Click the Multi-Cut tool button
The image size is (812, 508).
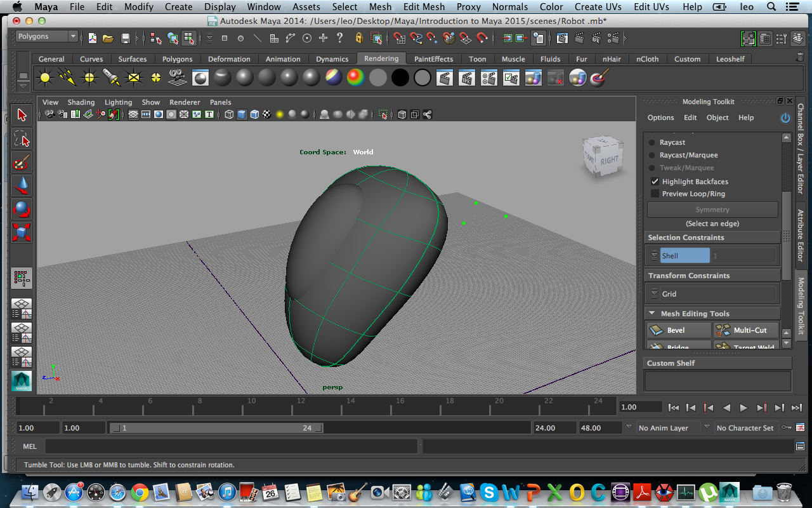[746, 330]
